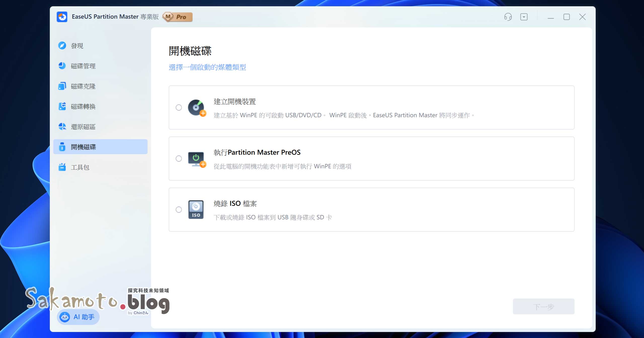Click the 還原磁區 icon
Viewport: 644px width, 338px height.
(x=62, y=126)
